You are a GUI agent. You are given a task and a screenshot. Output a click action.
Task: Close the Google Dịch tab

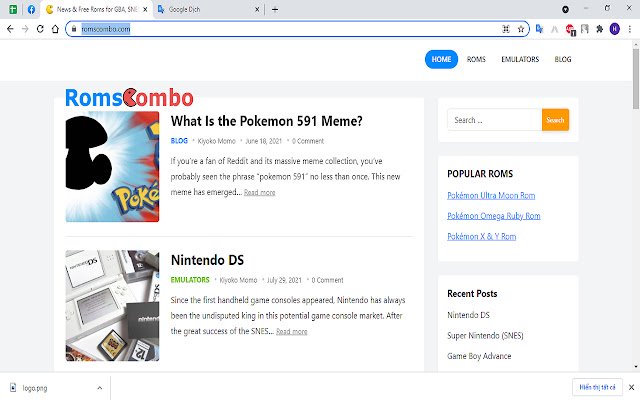point(257,9)
